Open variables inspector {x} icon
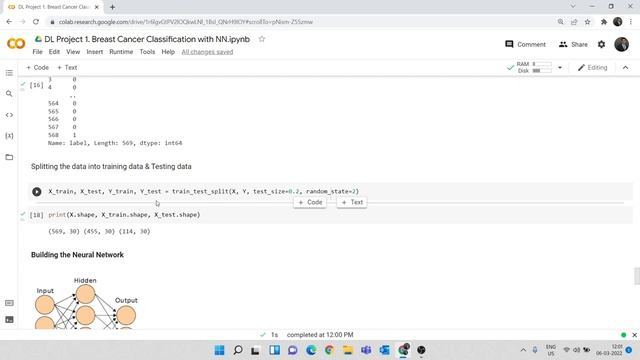 [x=9, y=136]
